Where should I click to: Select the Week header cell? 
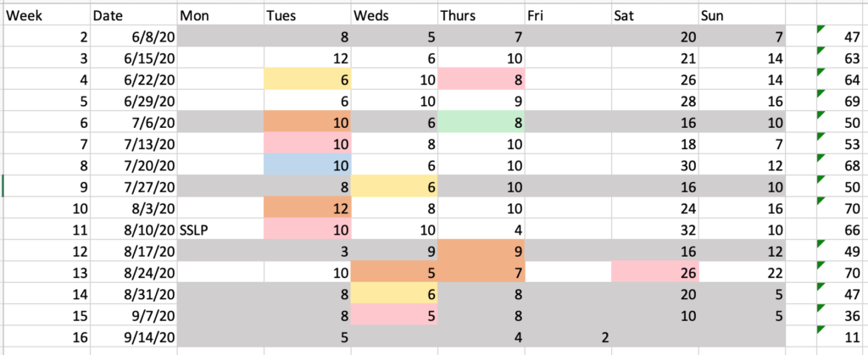click(47, 16)
